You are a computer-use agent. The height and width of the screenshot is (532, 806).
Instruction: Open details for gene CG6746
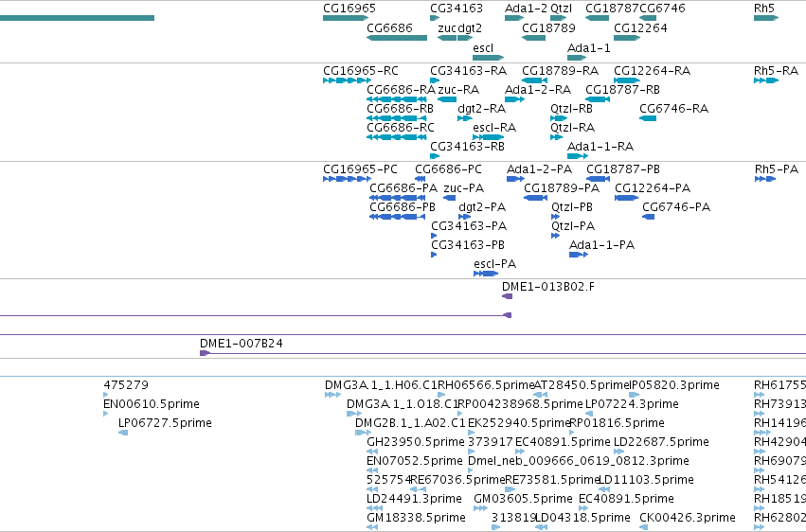pyautogui.click(x=648, y=18)
